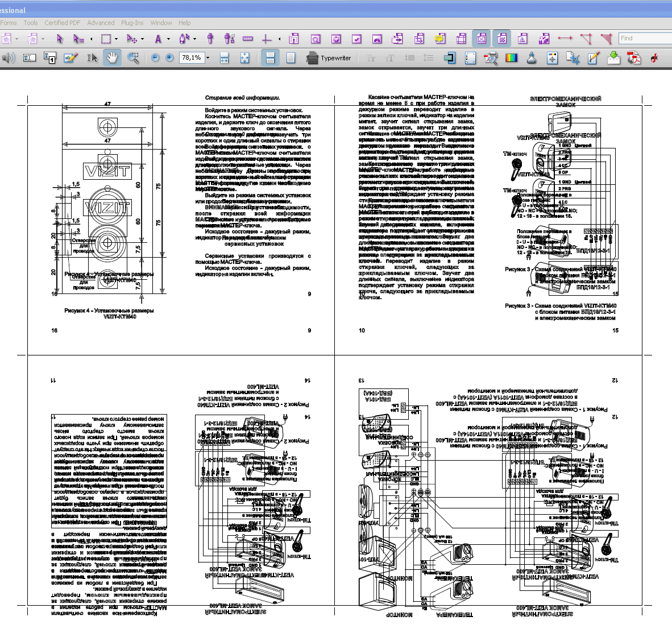The image size is (672, 633).
Task: Select the red polygon shape tool
Action: point(586,39)
